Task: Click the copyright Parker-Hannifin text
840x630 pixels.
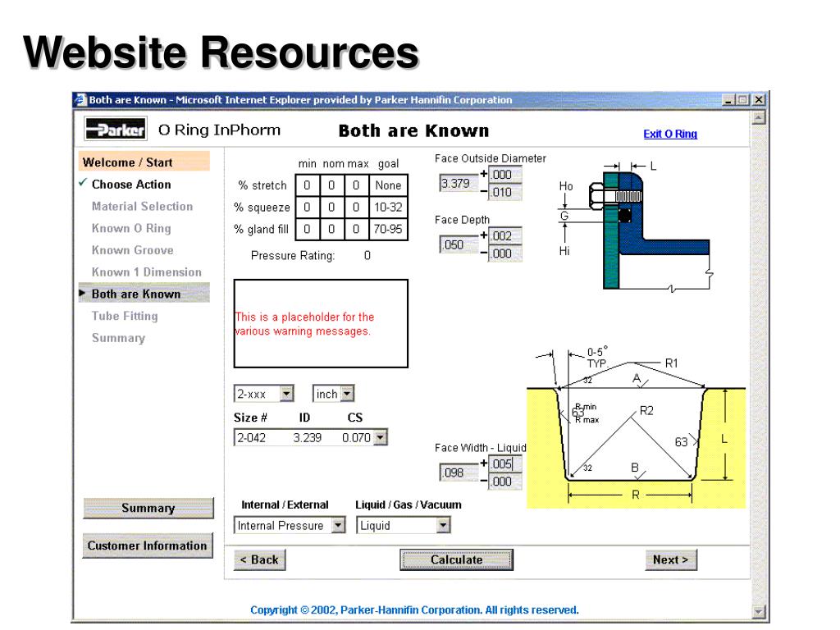Action: (414, 610)
